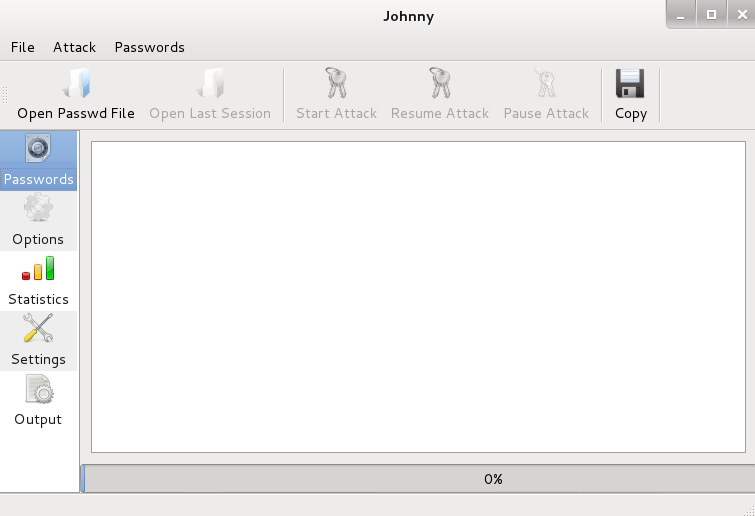Click the Pause Attack keys icon
The width and height of the screenshot is (755, 516).
(546, 83)
